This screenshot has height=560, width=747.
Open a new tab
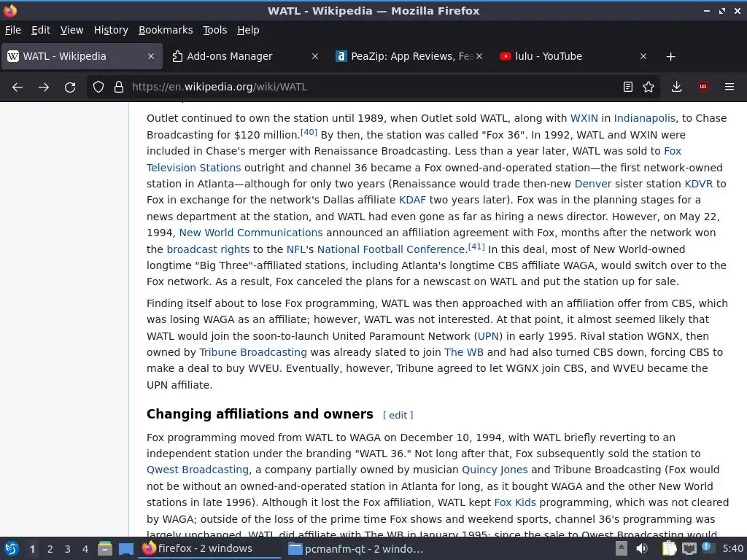pyautogui.click(x=671, y=57)
